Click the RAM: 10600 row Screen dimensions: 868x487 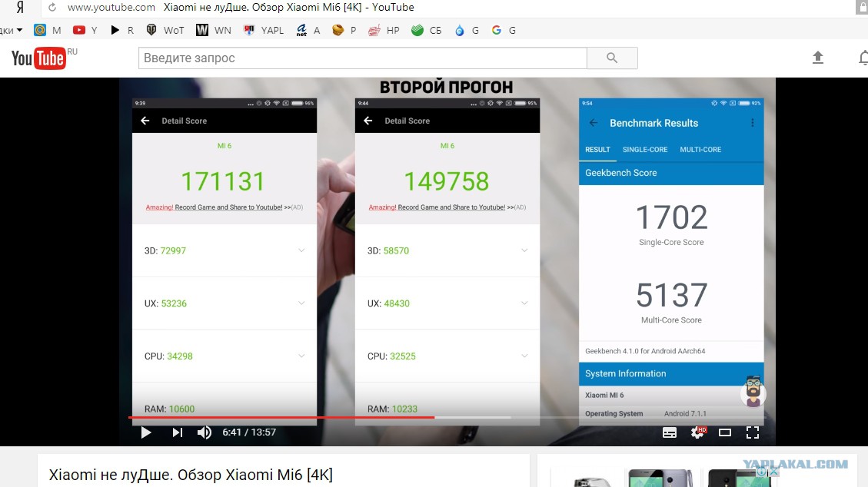point(224,409)
